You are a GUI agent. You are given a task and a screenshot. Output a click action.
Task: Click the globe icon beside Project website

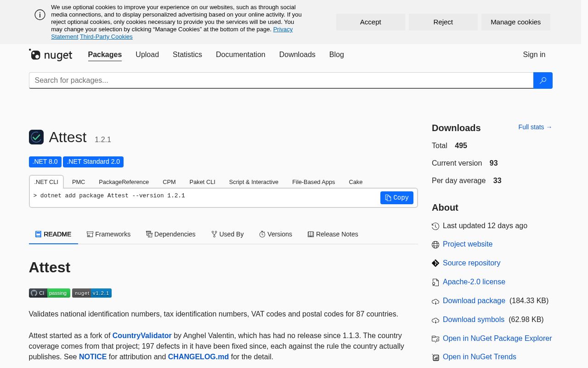tap(435, 245)
